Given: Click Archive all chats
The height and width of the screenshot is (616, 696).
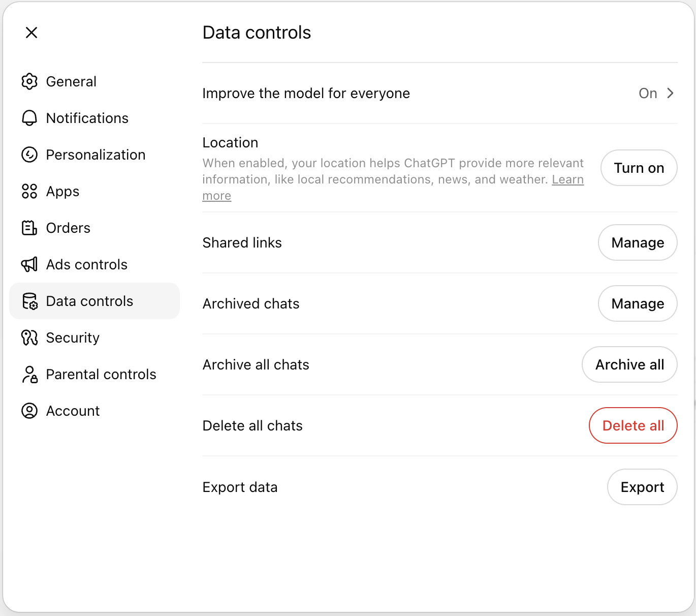Looking at the screenshot, I should [x=629, y=364].
